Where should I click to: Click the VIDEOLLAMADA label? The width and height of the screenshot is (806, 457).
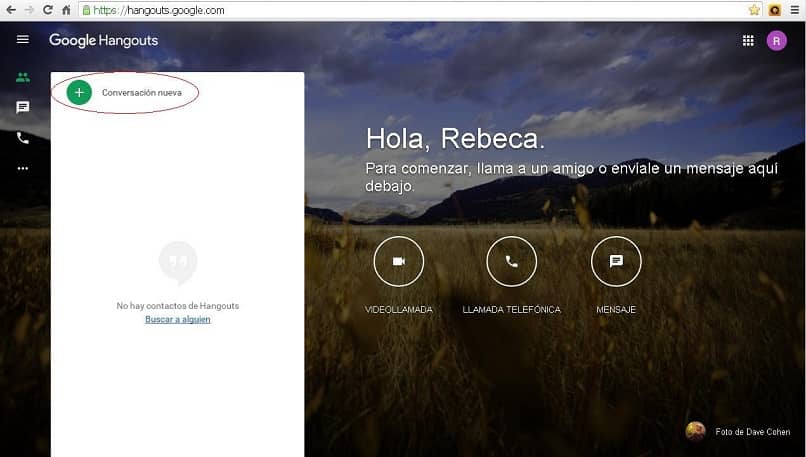(399, 309)
